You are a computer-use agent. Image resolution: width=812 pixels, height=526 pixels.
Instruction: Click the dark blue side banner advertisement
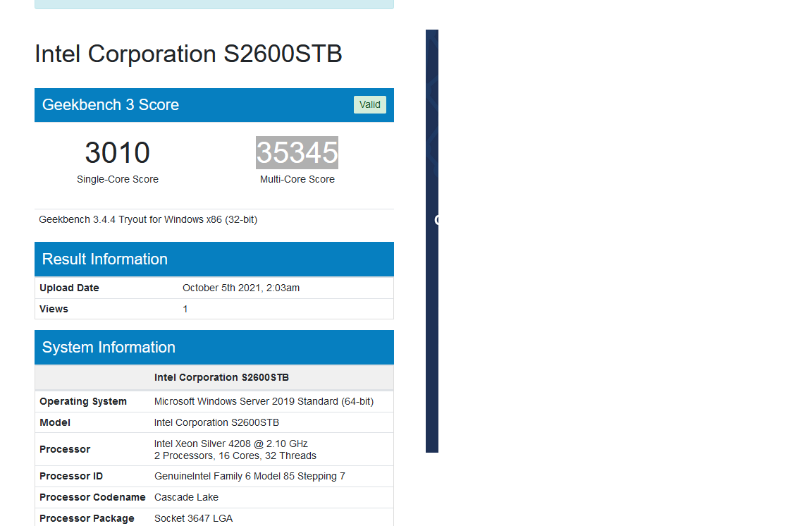click(x=432, y=241)
